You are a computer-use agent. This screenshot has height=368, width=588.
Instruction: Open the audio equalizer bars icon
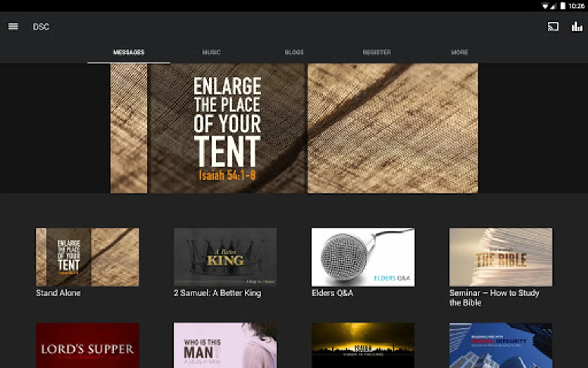point(577,27)
